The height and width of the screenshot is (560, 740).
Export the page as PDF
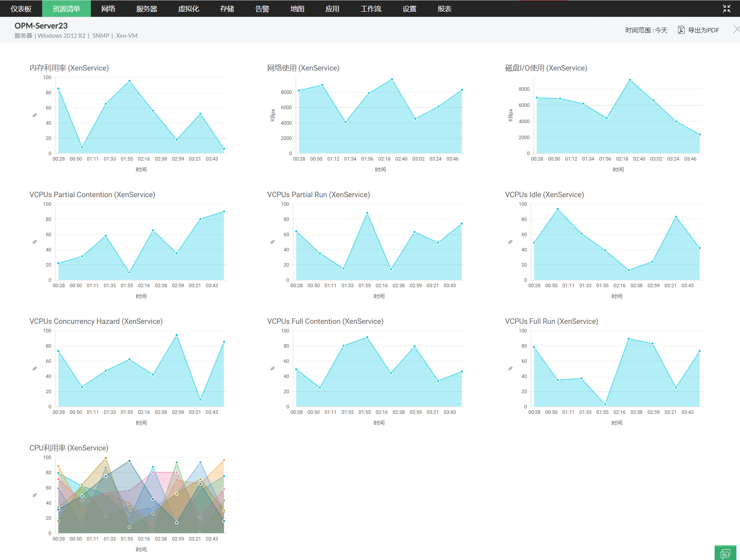click(x=699, y=30)
